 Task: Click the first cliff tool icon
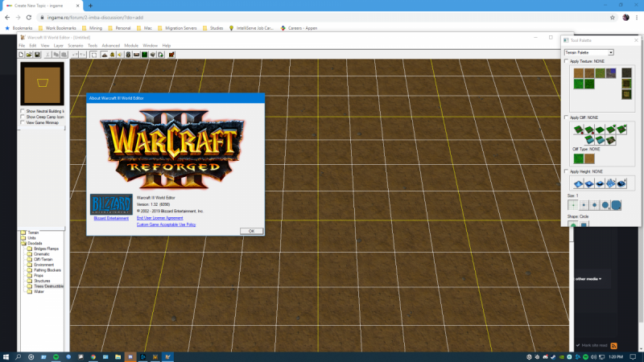(x=576, y=129)
